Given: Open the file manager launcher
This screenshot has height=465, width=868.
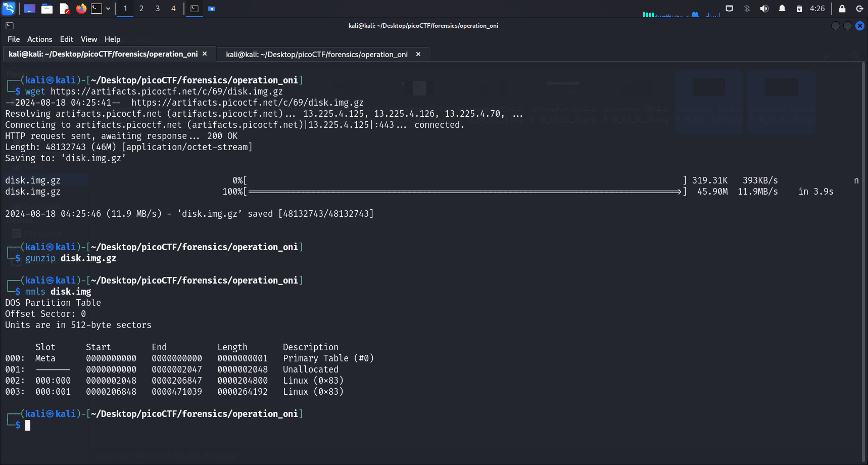Looking at the screenshot, I should (x=47, y=9).
